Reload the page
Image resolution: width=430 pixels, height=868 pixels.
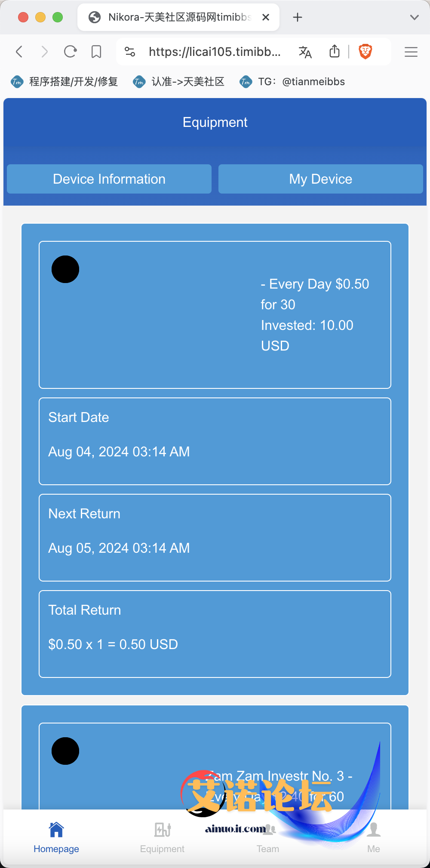70,52
